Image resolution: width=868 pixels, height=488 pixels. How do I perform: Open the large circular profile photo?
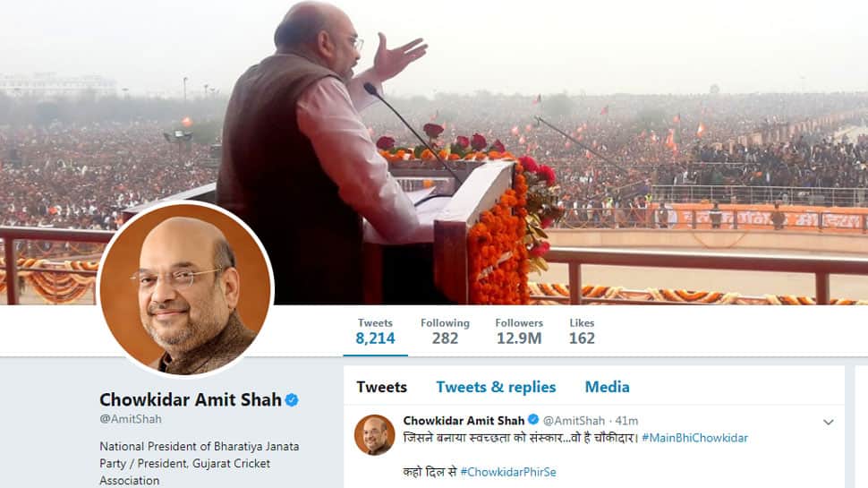click(x=185, y=289)
